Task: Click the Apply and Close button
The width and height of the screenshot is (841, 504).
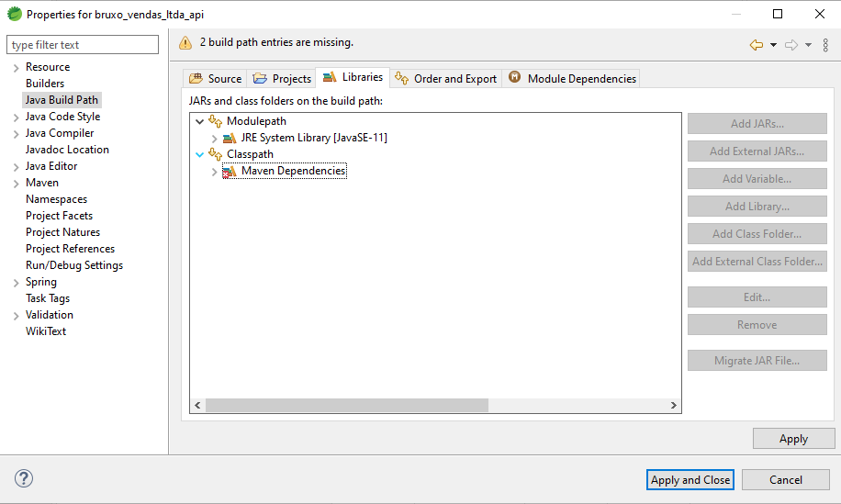Action: (690, 480)
